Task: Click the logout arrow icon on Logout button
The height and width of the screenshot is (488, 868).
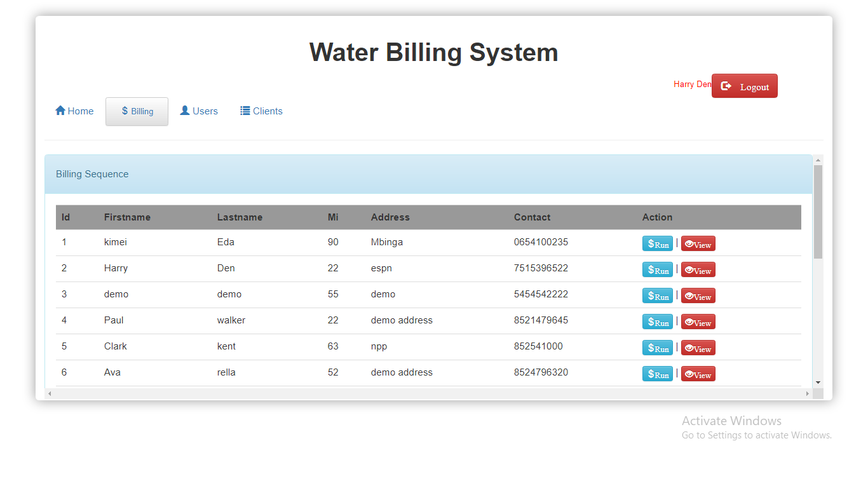Action: 725,86
